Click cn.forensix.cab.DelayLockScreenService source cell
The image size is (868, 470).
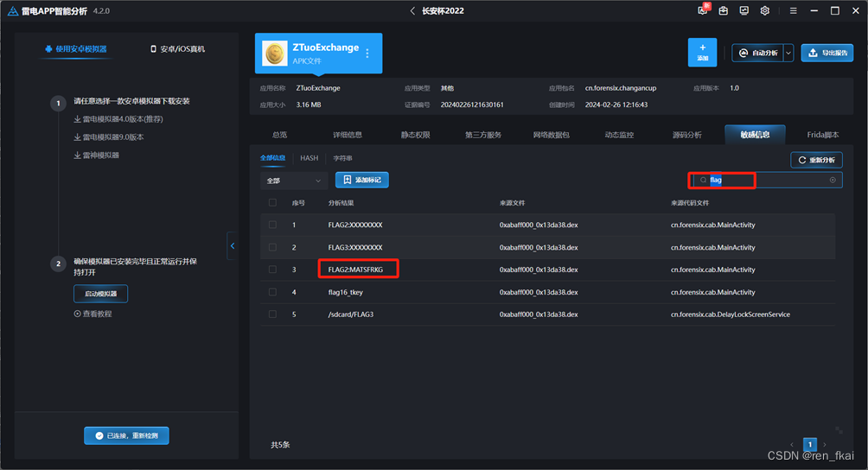click(x=731, y=314)
